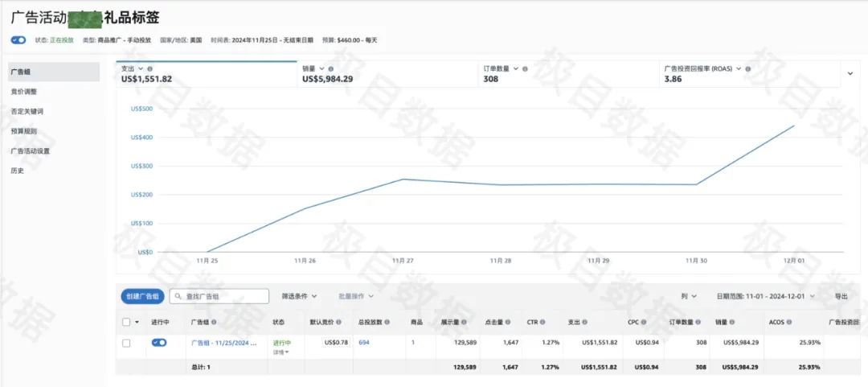Click info icon in 广告组 column header
This screenshot has width=868, height=387.
pyautogui.click(x=214, y=322)
